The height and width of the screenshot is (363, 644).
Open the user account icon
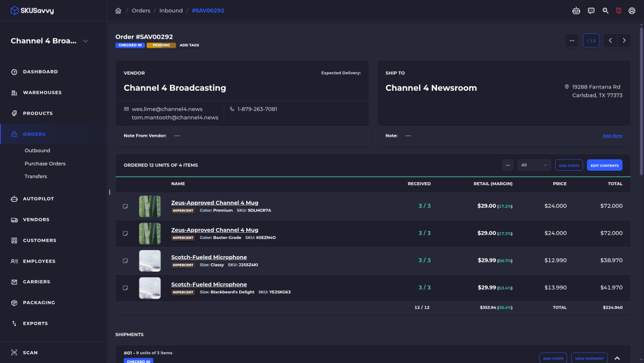tap(631, 11)
